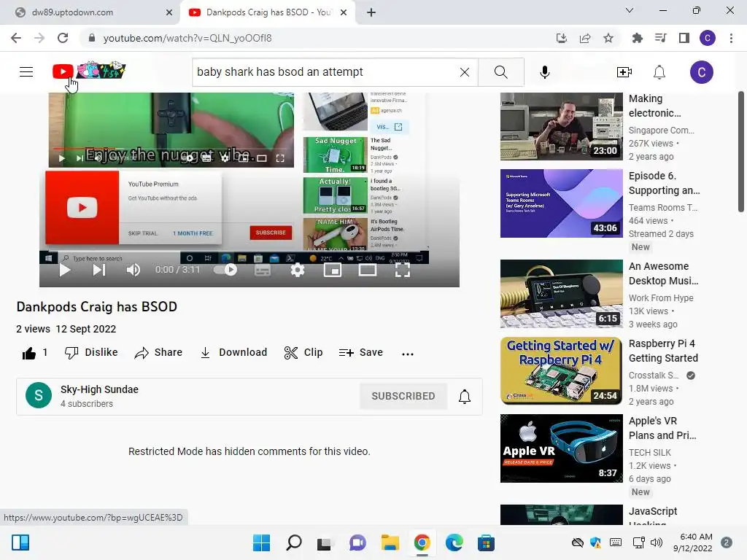Close the dw89.uptodown.com tab
Image resolution: width=747 pixels, height=560 pixels.
coord(169,12)
